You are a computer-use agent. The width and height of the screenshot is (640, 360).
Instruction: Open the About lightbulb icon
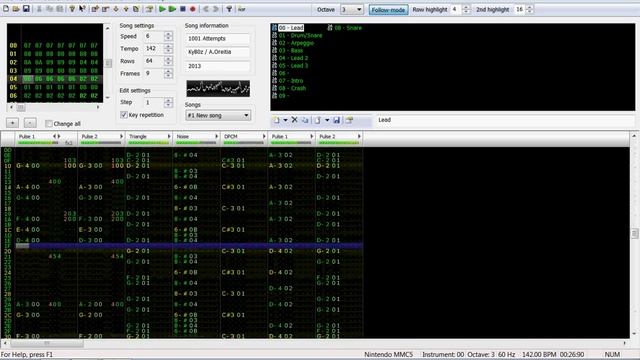point(72,9)
